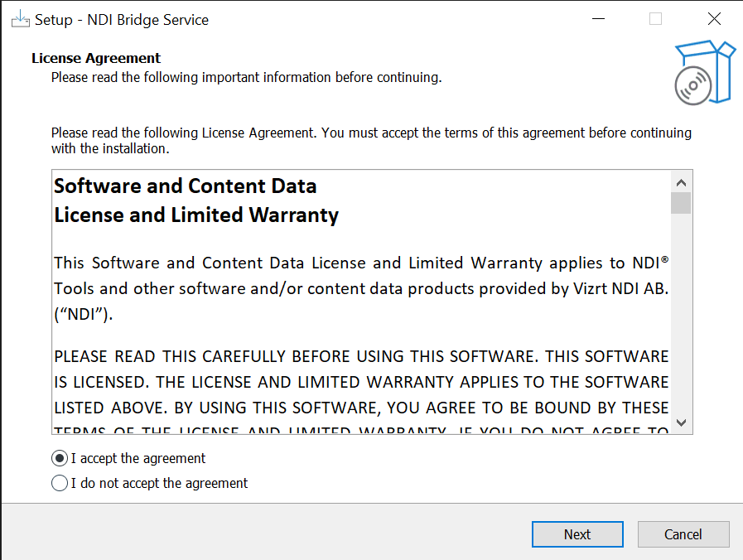Click the setup installer icon in title bar
The height and width of the screenshot is (560, 743).
click(21, 19)
